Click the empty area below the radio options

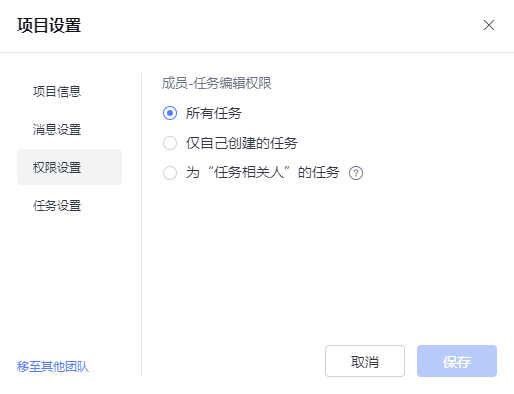(327, 260)
